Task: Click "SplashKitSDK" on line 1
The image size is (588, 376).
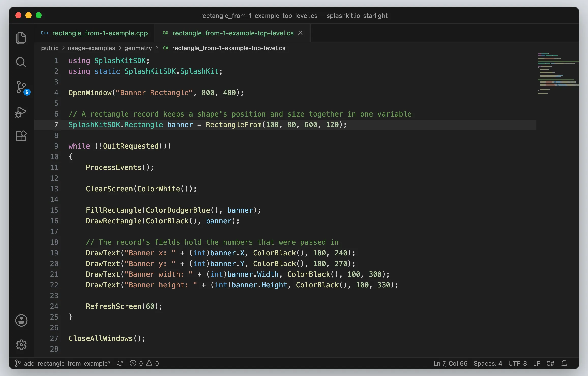Action: [120, 61]
